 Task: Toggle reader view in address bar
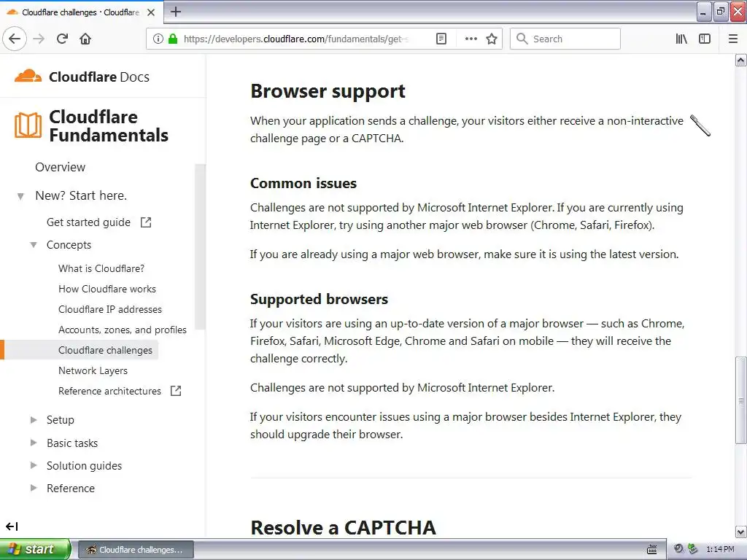point(441,39)
